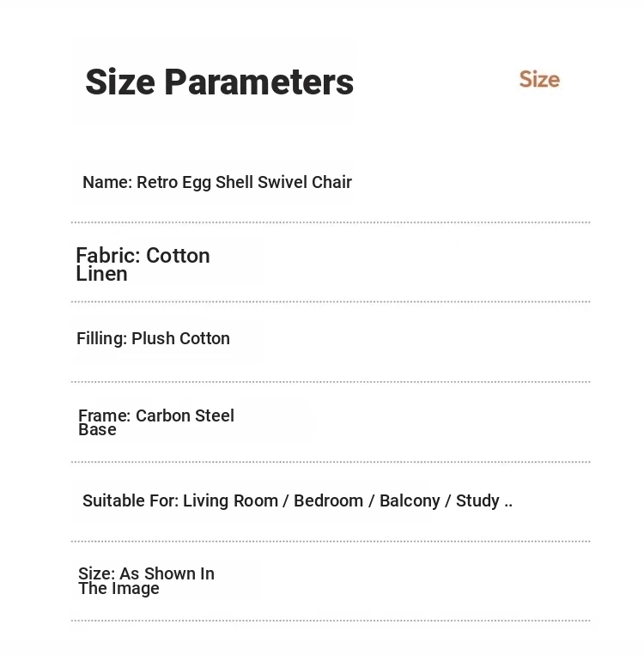Click the dotted divider below Suitable For row
This screenshot has height=655, width=644.
coord(331,542)
